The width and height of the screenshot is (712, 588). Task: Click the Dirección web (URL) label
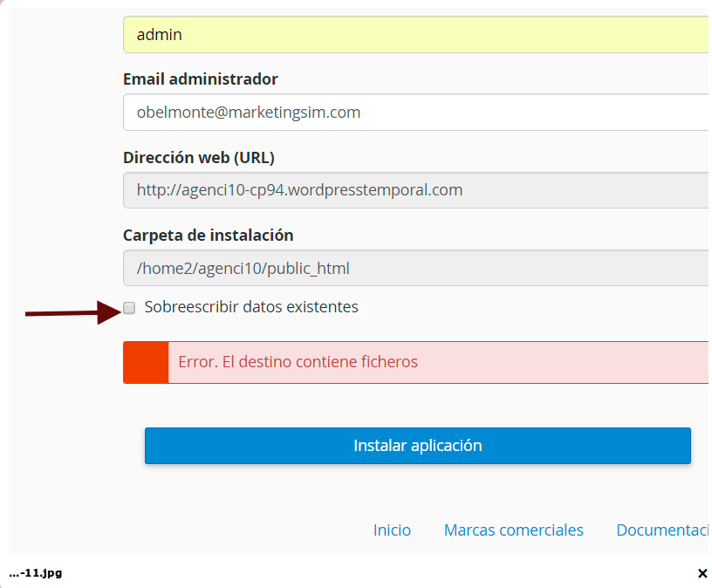point(199,158)
